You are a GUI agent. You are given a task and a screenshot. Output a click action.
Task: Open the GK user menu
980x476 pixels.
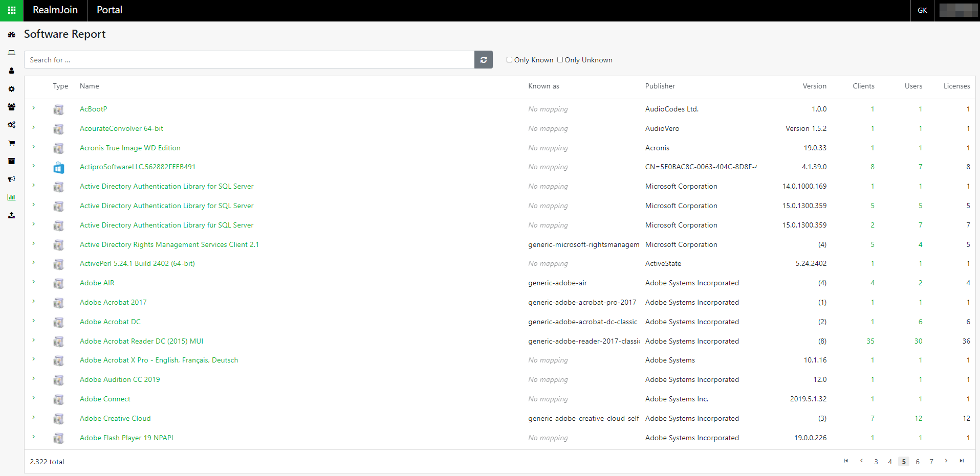922,10
